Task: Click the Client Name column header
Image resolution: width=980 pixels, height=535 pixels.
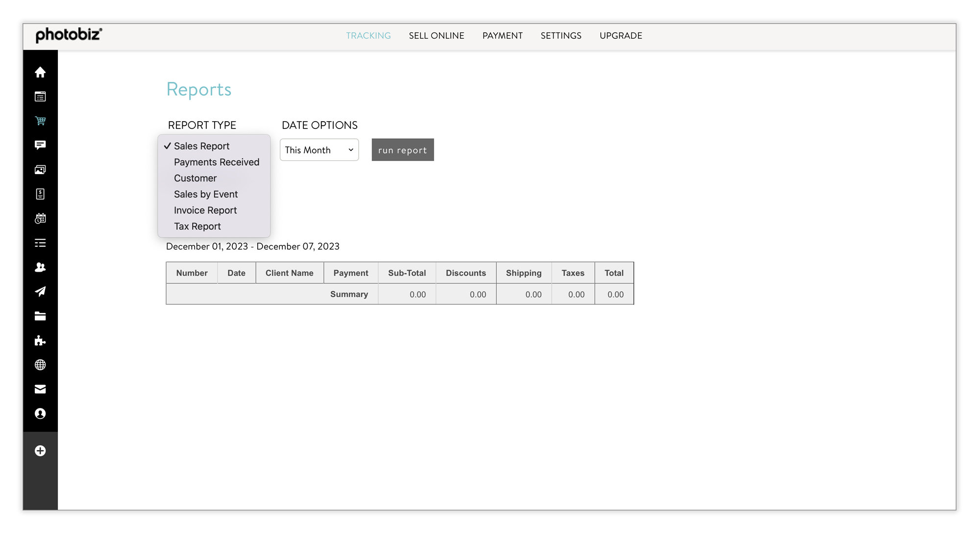Action: (289, 273)
